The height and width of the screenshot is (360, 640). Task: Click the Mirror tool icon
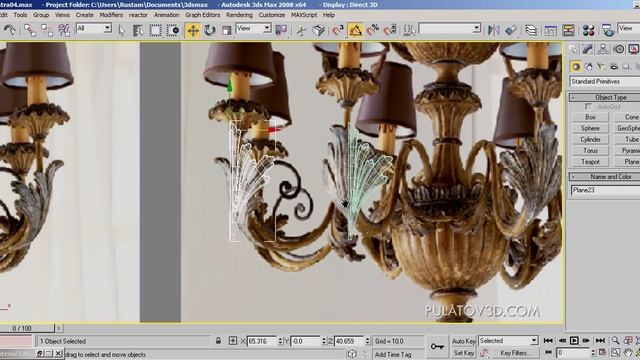[493, 30]
